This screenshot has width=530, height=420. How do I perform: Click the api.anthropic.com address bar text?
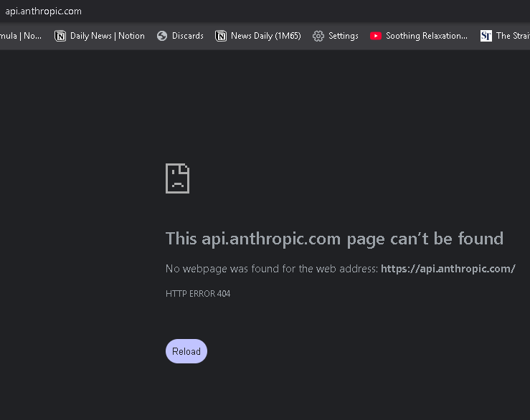click(43, 11)
